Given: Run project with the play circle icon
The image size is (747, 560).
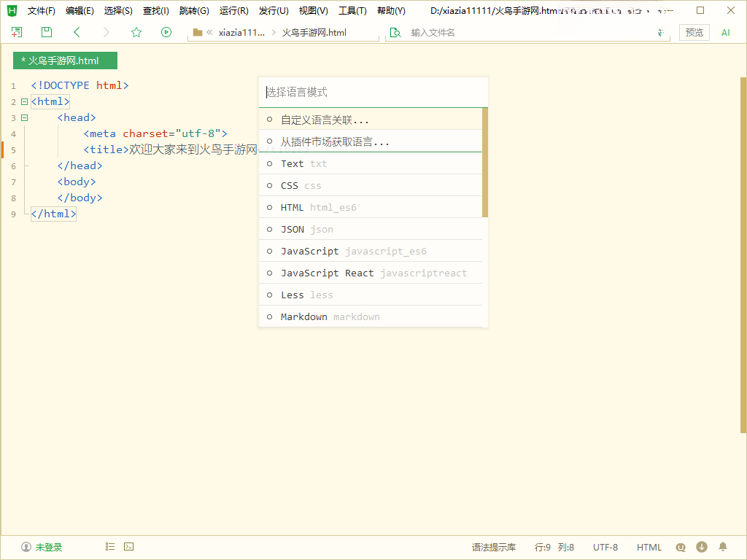Looking at the screenshot, I should [166, 32].
